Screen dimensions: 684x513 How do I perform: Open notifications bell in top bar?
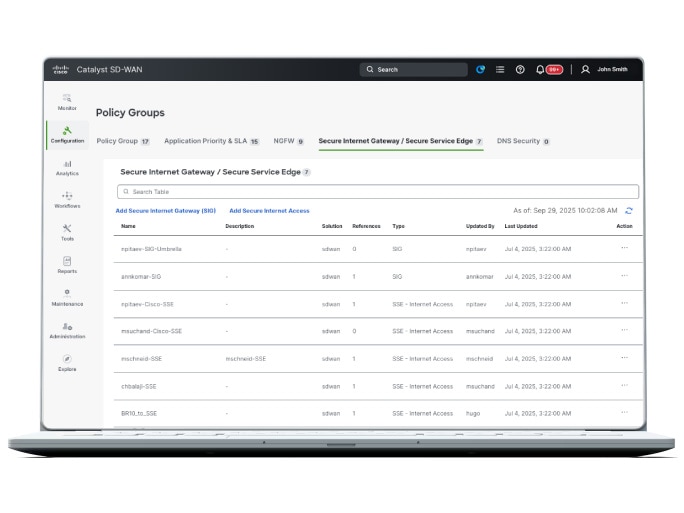541,70
